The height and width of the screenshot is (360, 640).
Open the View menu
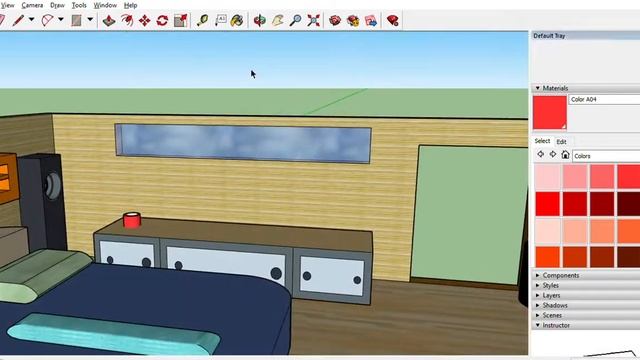[7, 5]
